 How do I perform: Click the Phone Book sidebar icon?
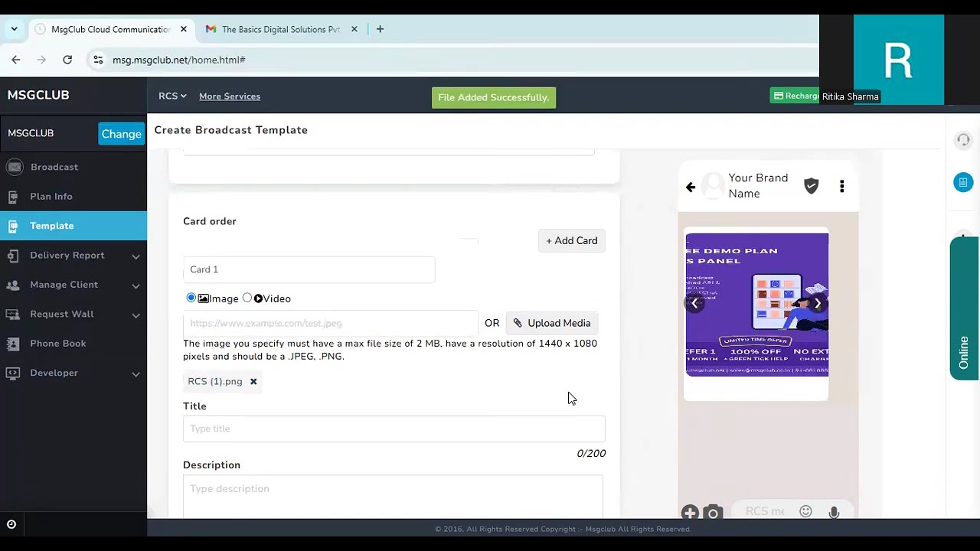13,344
